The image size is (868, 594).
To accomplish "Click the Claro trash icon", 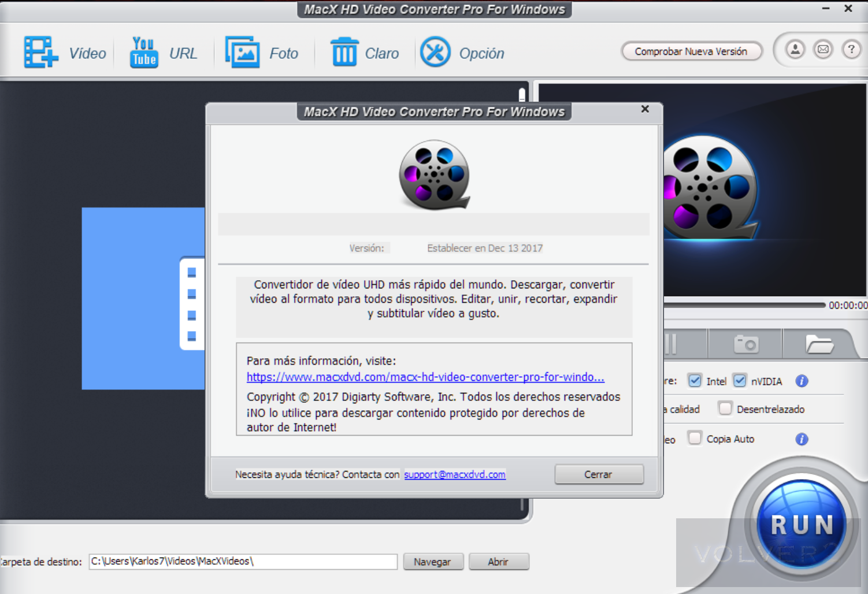I will 344,52.
